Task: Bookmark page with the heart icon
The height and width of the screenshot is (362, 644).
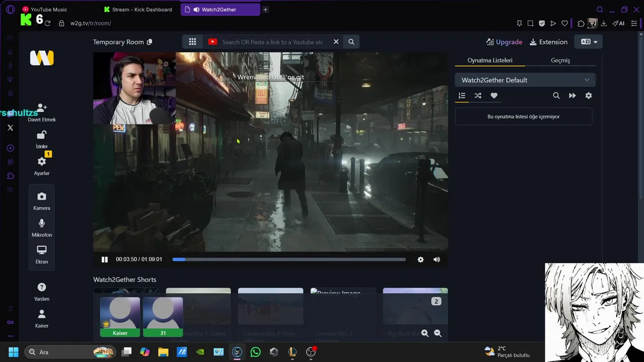Action: pyautogui.click(x=565, y=23)
